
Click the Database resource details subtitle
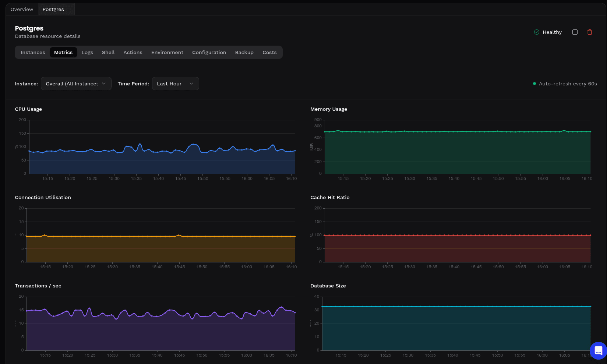point(47,36)
